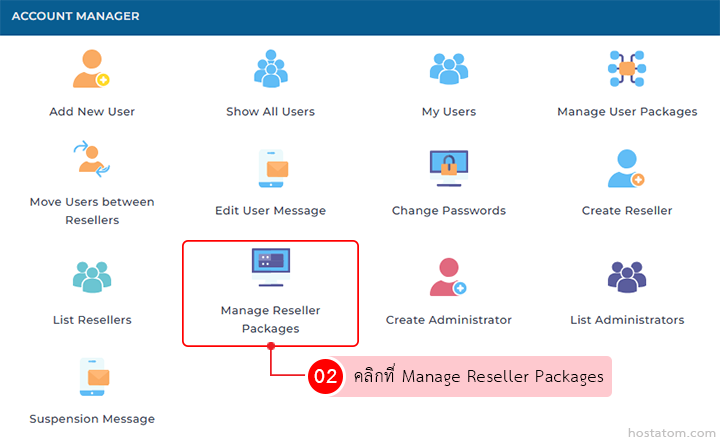Open the List Administrators icon
This screenshot has width=720, height=441.
click(627, 277)
